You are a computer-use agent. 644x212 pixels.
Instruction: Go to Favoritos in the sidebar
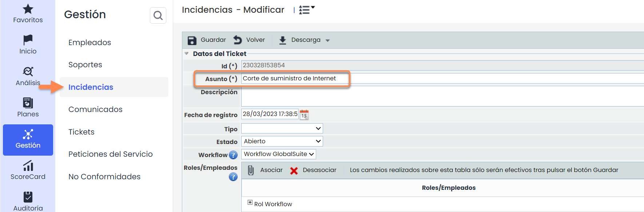28,13
